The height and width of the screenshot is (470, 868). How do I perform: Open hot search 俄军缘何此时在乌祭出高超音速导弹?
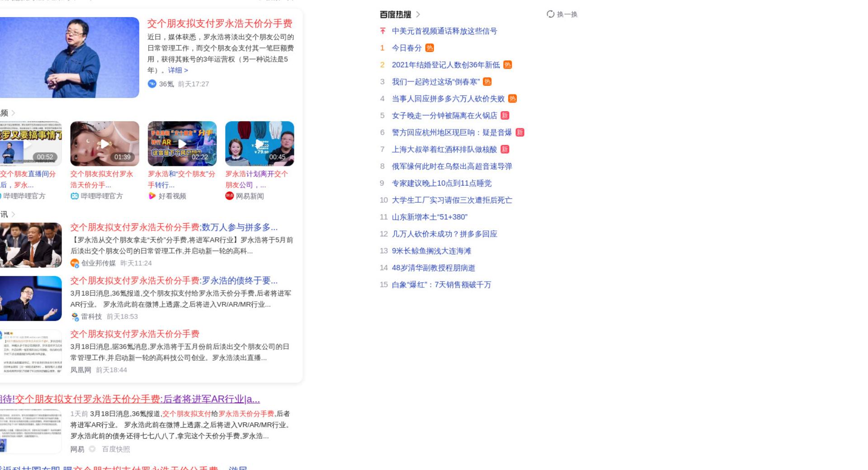point(452,166)
